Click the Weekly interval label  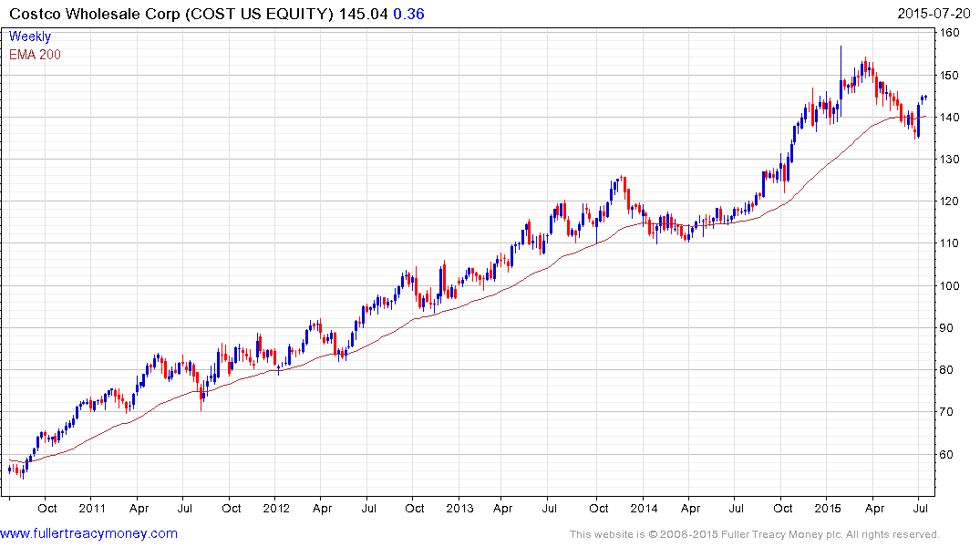pos(30,36)
